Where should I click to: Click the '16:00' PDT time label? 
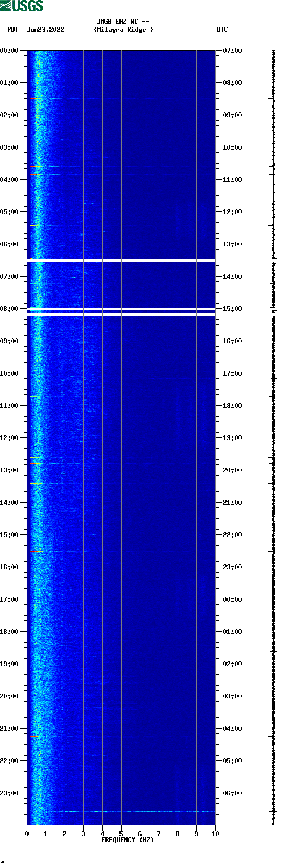point(9,567)
